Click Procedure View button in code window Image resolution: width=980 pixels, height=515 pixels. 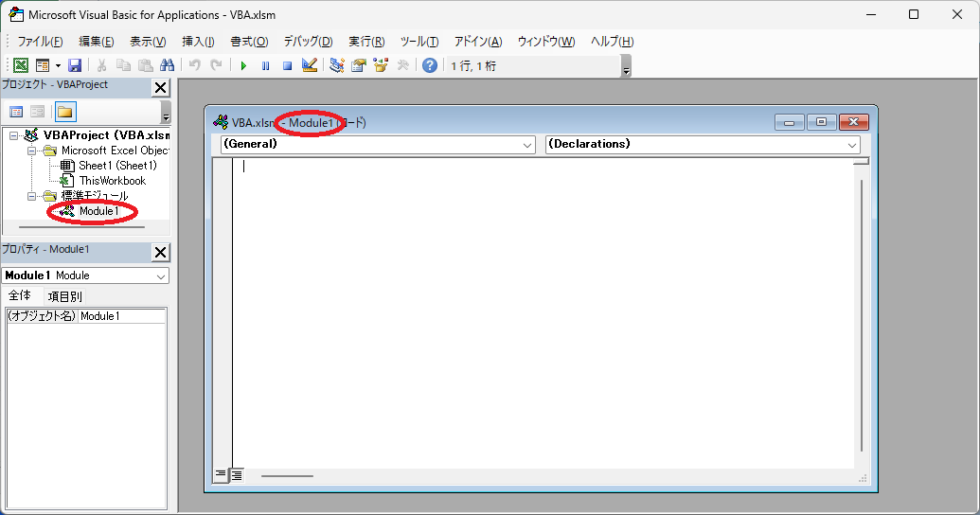[221, 475]
